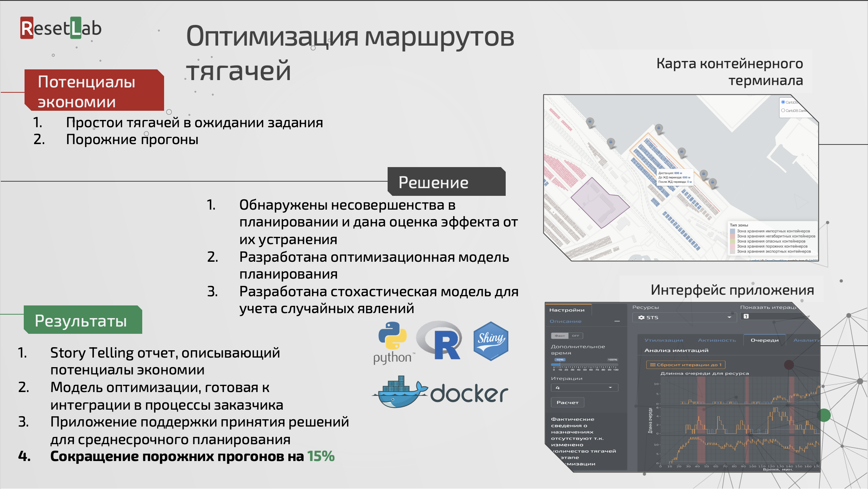Viewport: 868px width, 489px height.
Task: Switch the Факт toggle to OFF
Action: pyautogui.click(x=575, y=336)
